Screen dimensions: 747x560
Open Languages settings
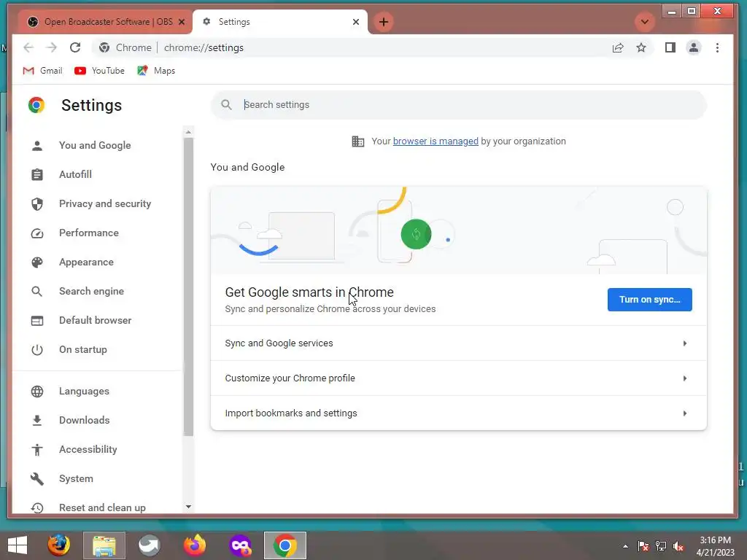tap(84, 392)
